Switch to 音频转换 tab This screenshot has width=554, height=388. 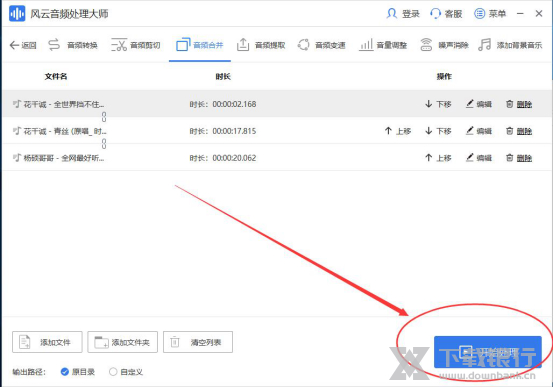point(73,45)
